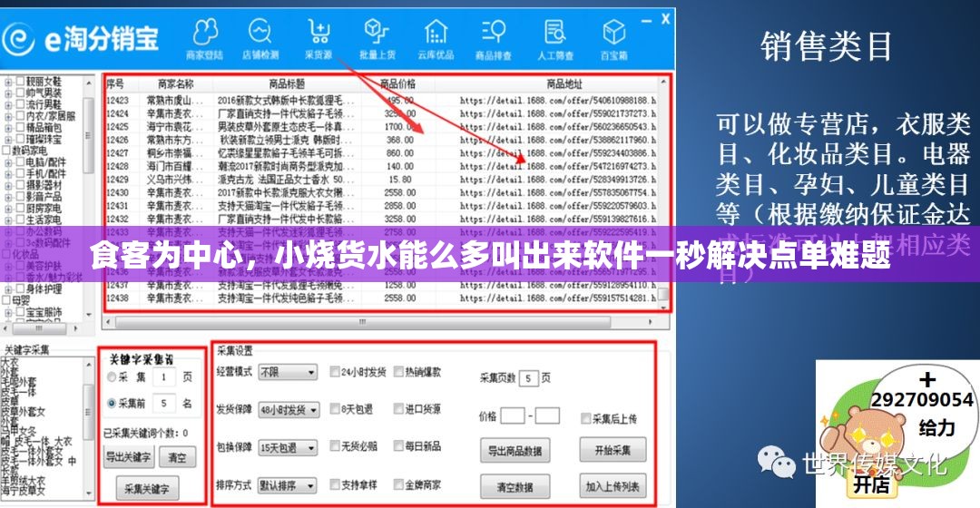980x508 pixels.
Task: Click the 导出关键字 button
Action: coord(128,457)
